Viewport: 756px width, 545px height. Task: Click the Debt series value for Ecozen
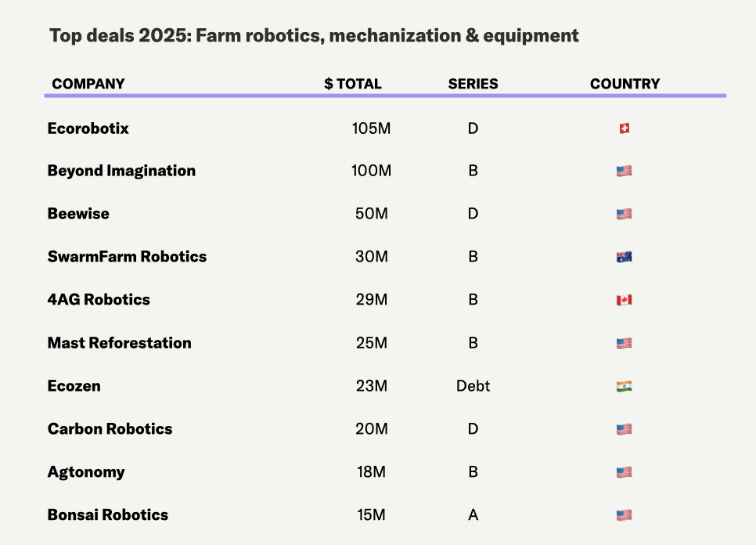coord(473,386)
